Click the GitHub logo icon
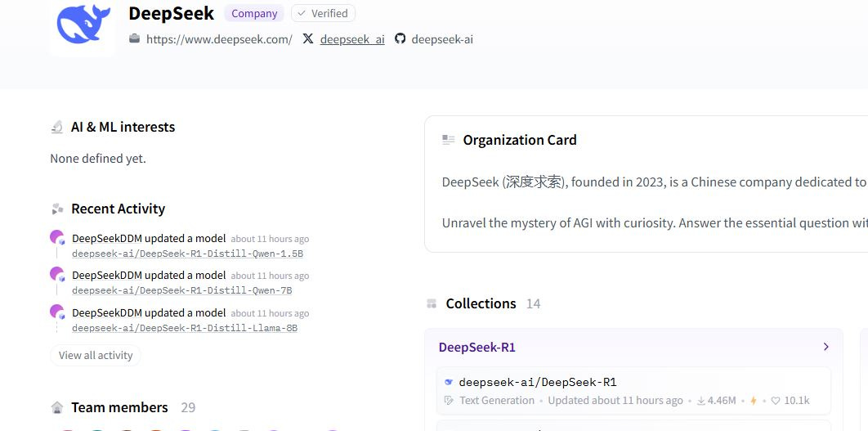The image size is (868, 431). [x=400, y=38]
